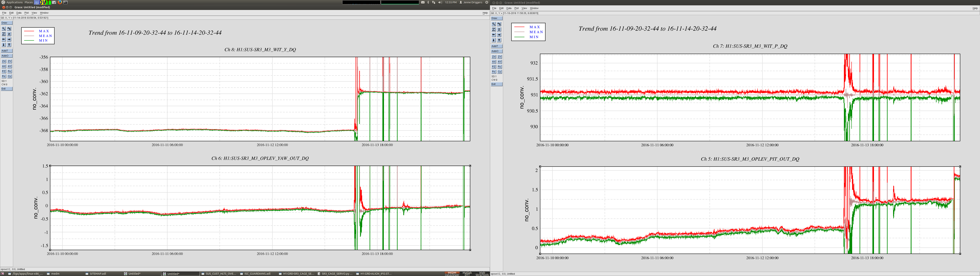Click the up arrow scroll icon in right Grace window
Screen dimensions: 980x276
point(499,40)
